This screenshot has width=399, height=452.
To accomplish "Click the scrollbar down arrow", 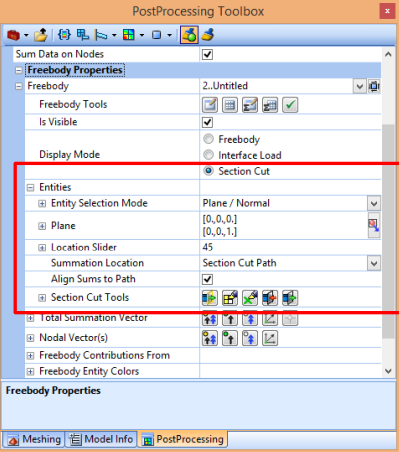I will click(388, 371).
